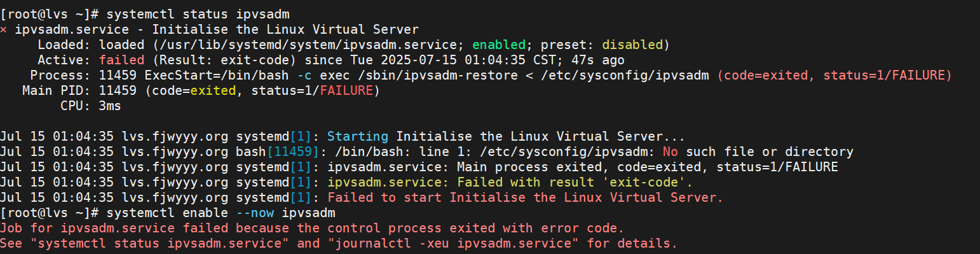Click 'CPU: 3ms' line
This screenshot has height=254, width=980.
91,106
